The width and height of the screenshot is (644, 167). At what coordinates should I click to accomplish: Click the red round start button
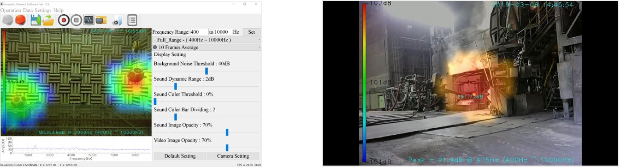click(x=20, y=20)
